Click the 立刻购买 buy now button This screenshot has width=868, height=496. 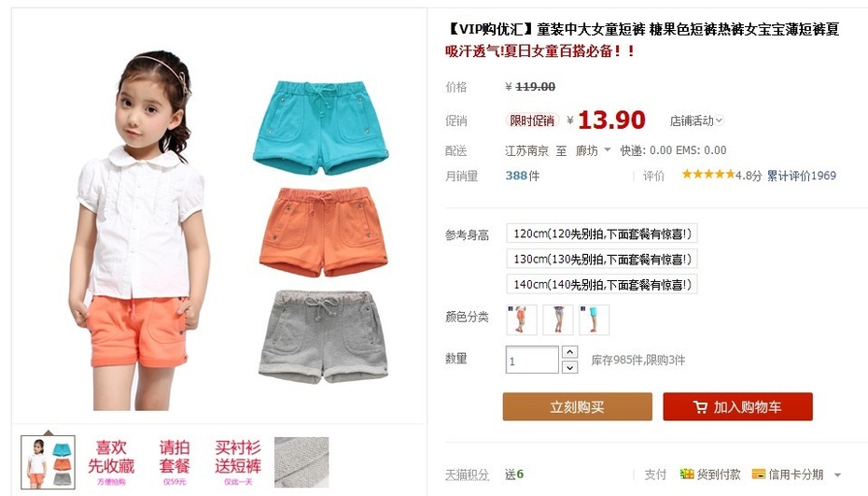tap(578, 406)
